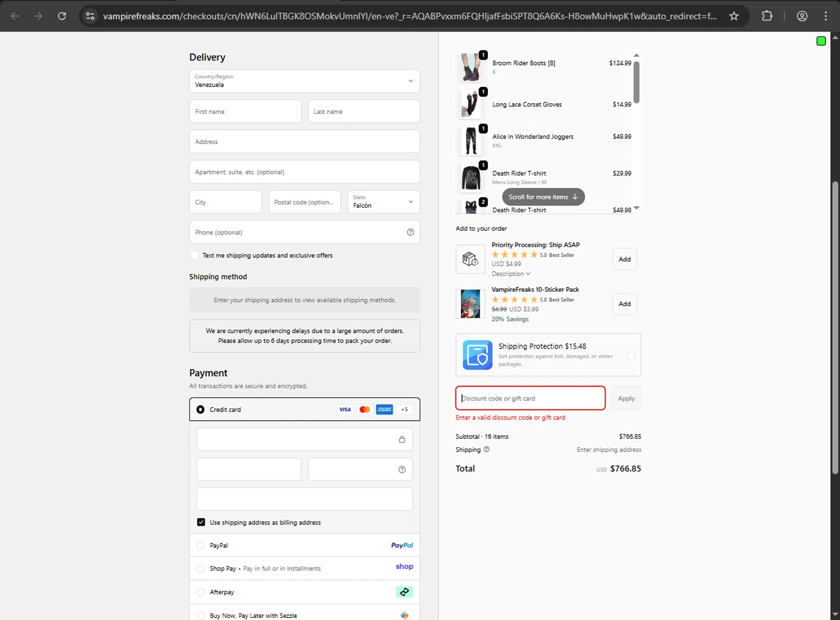Add VampireFreaks 10-Sticker Pack to order

point(624,304)
